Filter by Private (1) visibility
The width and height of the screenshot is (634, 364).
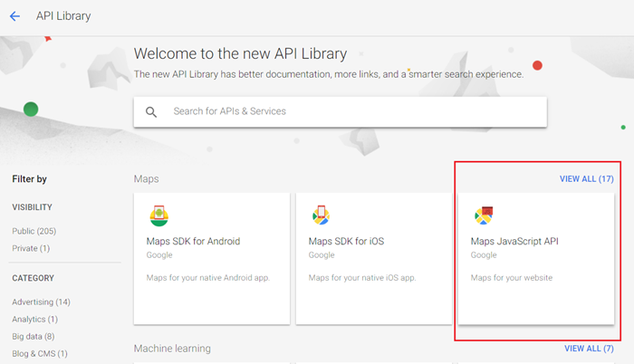point(31,248)
